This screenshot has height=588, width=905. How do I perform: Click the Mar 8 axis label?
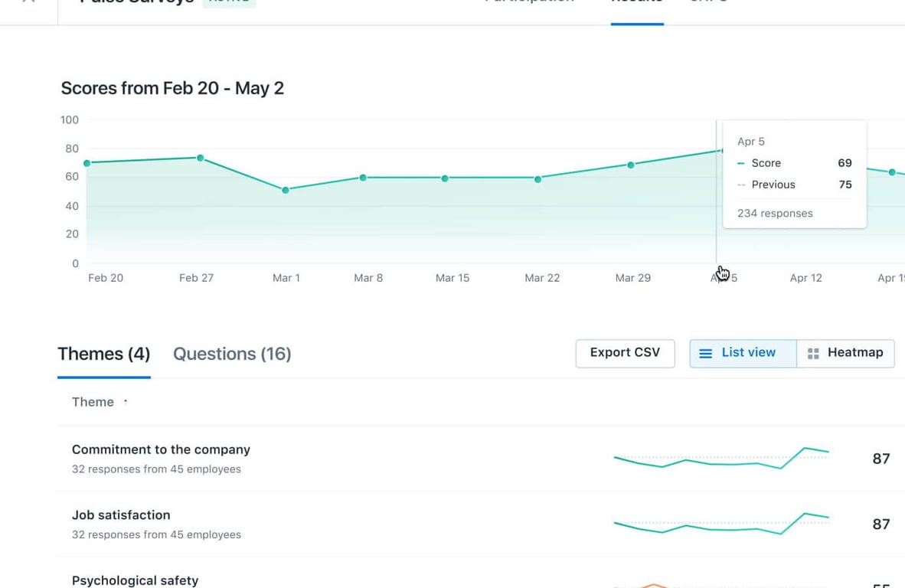point(368,278)
